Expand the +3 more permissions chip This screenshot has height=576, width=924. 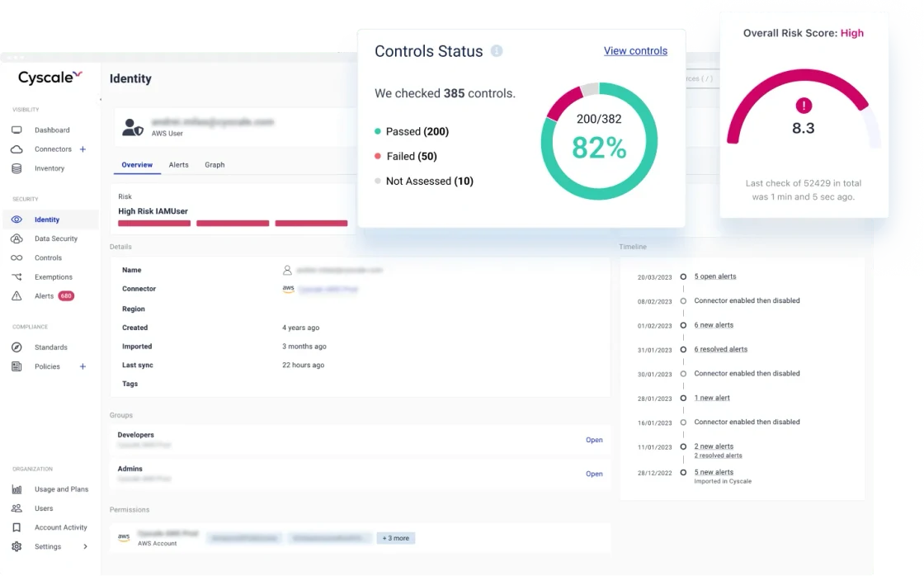(395, 537)
